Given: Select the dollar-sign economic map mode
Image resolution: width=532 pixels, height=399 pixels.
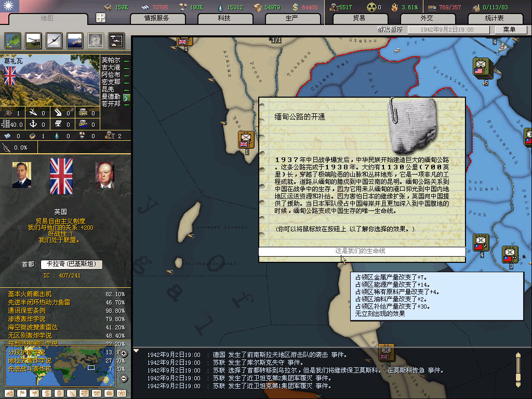Looking at the screenshot, I should coord(46,393).
